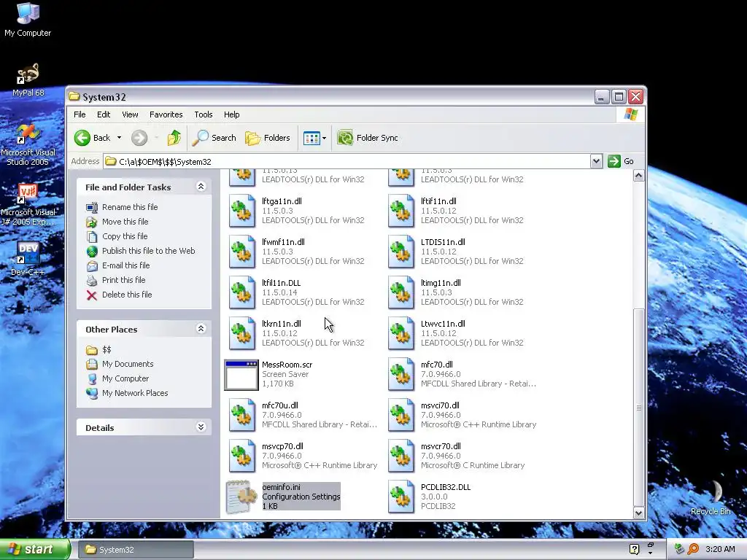Open the View menu
The image size is (747, 560).
click(x=130, y=114)
